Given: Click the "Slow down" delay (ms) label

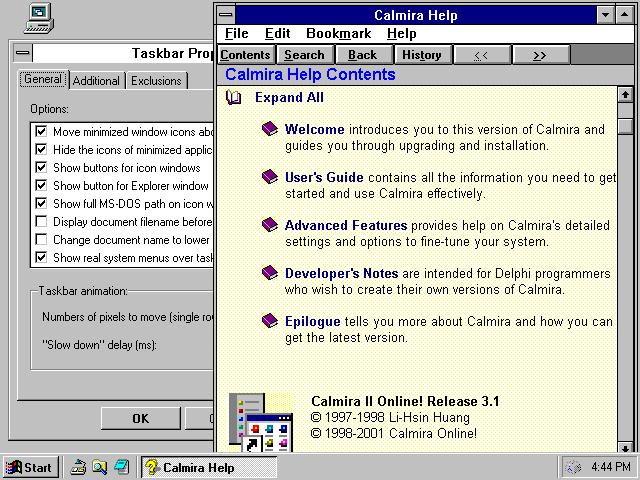Looking at the screenshot, I should coord(100,345).
